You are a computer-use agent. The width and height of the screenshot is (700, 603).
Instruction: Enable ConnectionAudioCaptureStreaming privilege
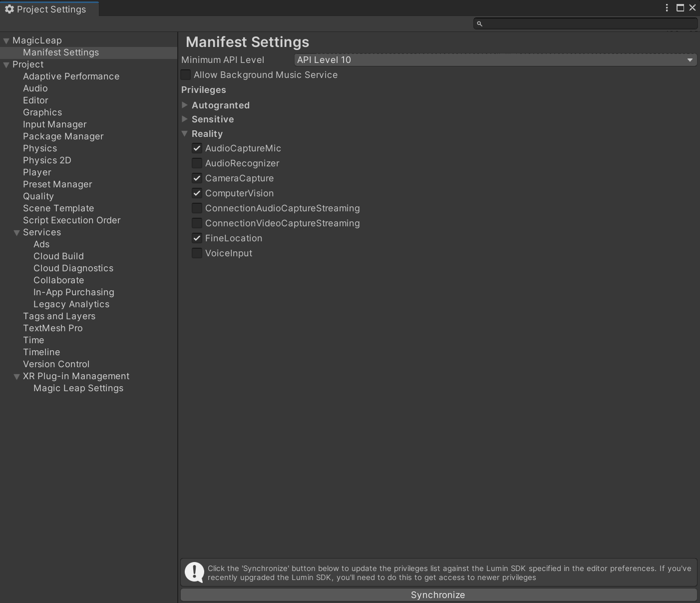tap(197, 208)
